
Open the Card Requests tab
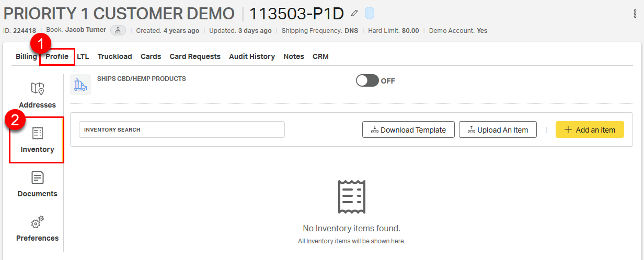tap(195, 56)
